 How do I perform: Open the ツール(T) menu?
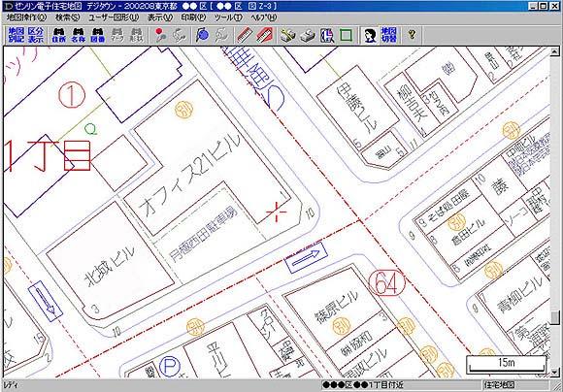(x=228, y=17)
